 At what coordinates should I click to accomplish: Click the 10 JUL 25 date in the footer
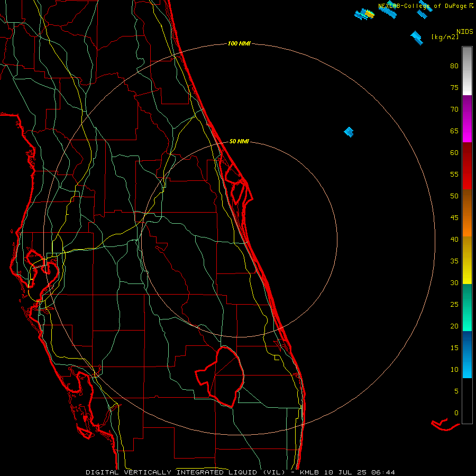pyautogui.click(x=345, y=472)
